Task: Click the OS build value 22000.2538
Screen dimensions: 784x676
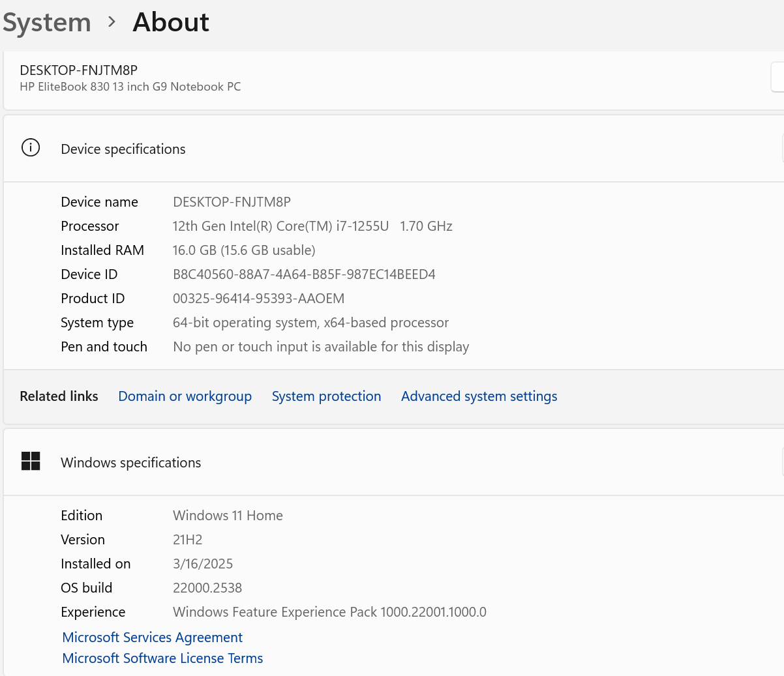Action: tap(207, 588)
